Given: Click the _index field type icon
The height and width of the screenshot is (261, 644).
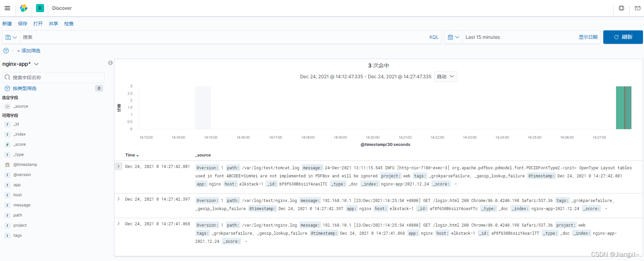Looking at the screenshot, I should (7, 135).
